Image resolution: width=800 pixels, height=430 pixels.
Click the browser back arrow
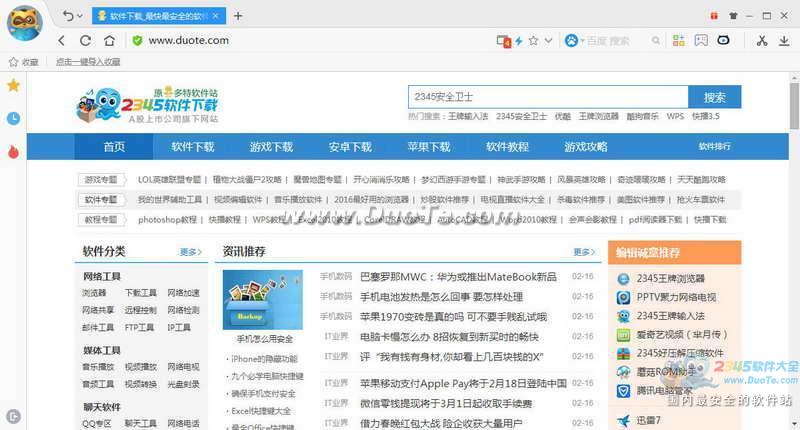click(62, 41)
